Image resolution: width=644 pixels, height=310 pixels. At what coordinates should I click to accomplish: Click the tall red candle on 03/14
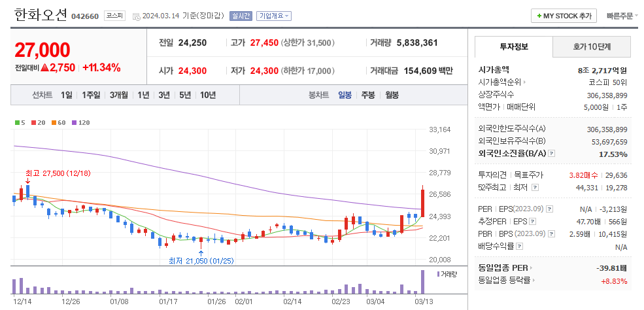coord(422,201)
